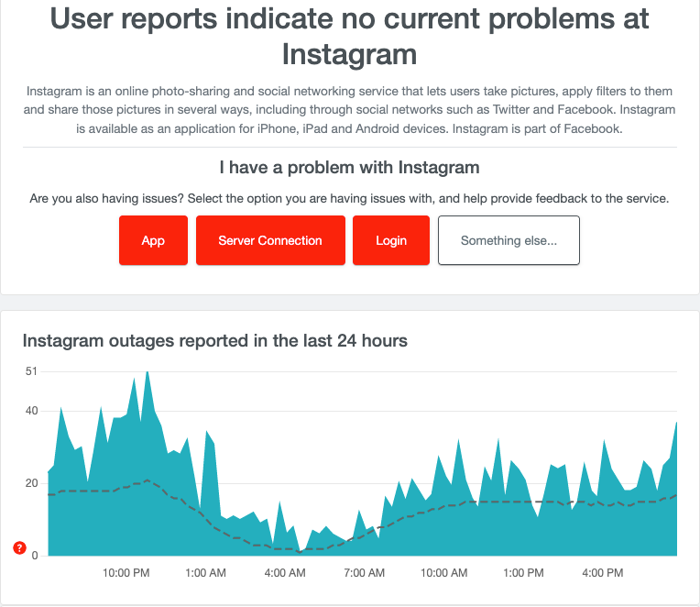Viewport: 700px width, 607px height.
Task: Click the 4:00 PM axis label
Action: pos(603,572)
